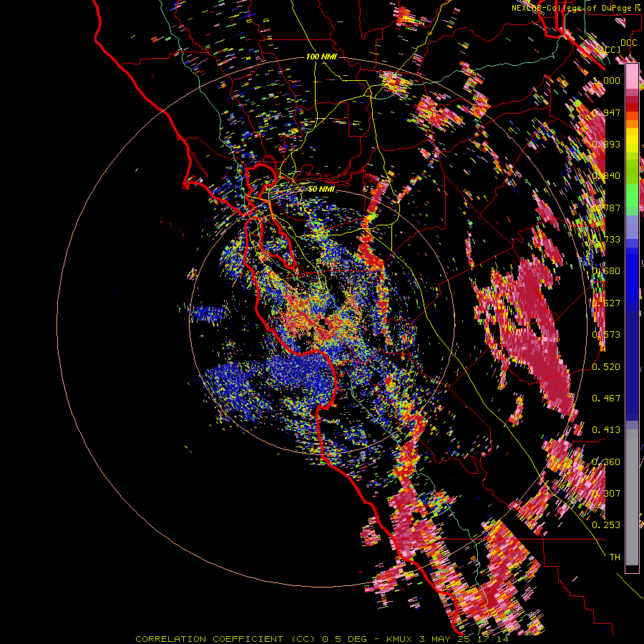Select the 0.627 scale label

pyautogui.click(x=607, y=303)
